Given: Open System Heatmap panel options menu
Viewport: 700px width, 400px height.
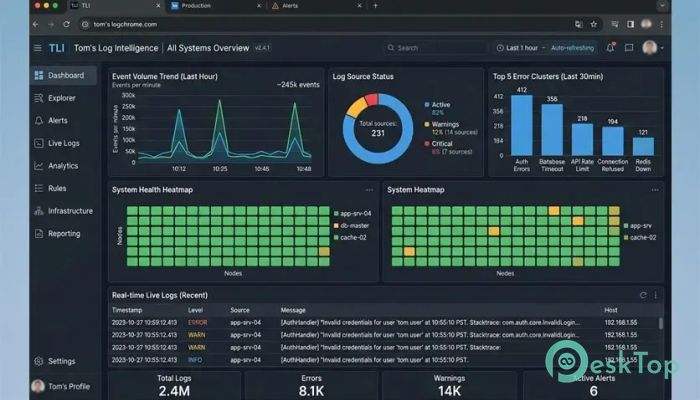Looking at the screenshot, I should click(x=655, y=190).
